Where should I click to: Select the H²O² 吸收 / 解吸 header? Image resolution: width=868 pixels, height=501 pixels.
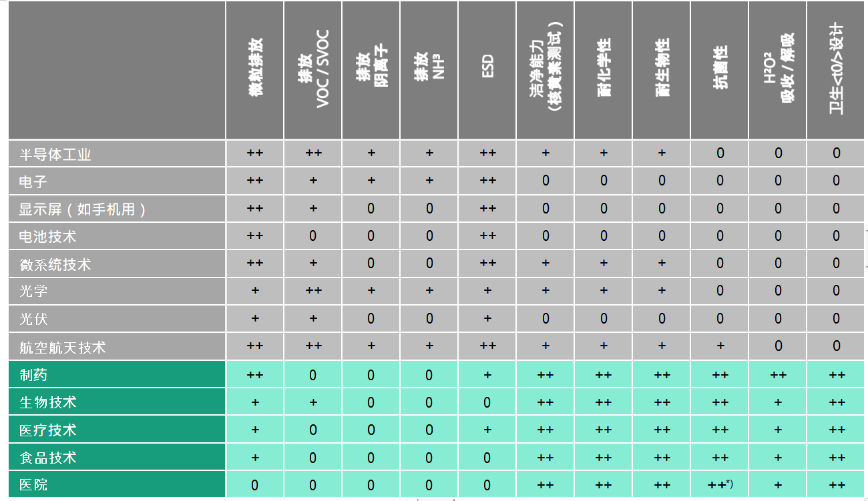click(x=777, y=70)
